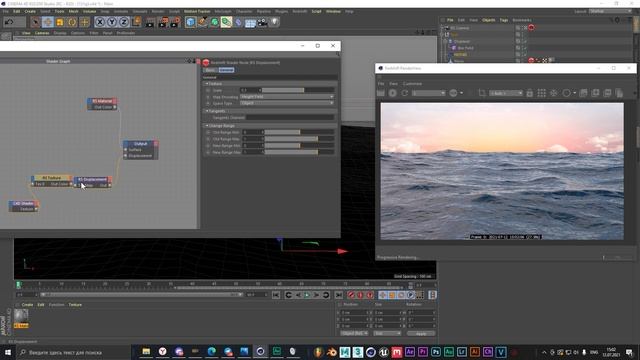Open the Motion Tracker menu
Screen dimensions: 640x360
[x=197, y=11]
